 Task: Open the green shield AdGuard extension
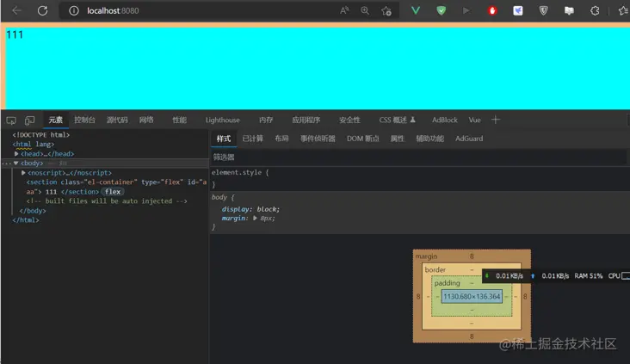tap(442, 10)
